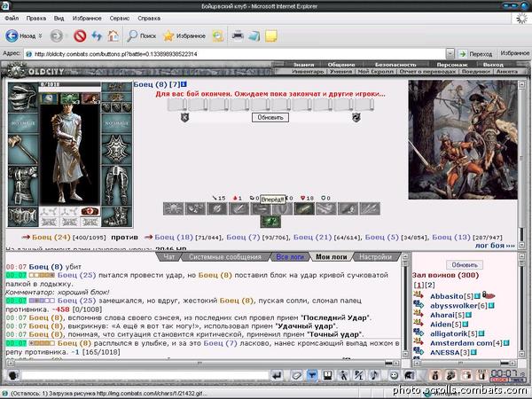Open the smiley emoticons icon
This screenshot has width=532, height=399.
pos(394,375)
